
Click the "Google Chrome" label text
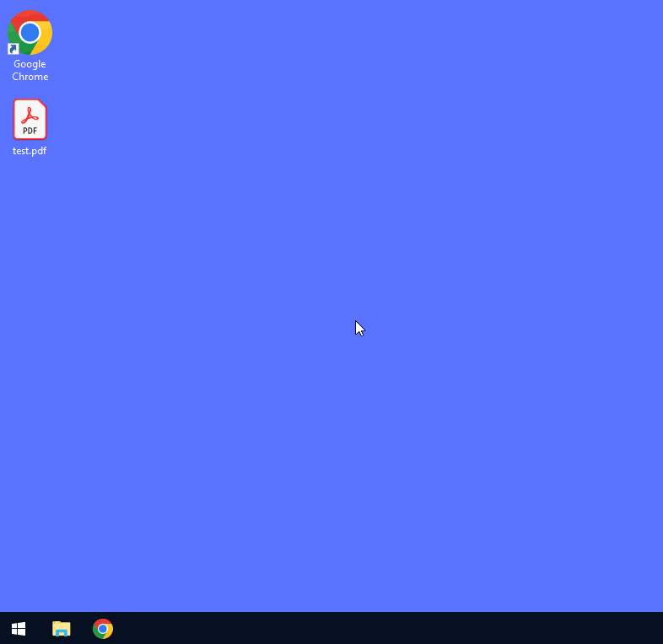point(30,70)
